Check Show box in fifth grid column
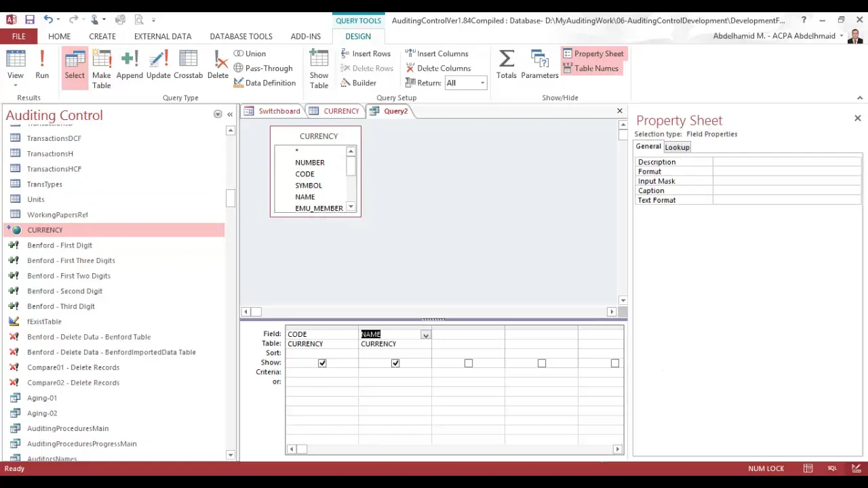Screen dimensions: 868x488 pyautogui.click(x=615, y=363)
